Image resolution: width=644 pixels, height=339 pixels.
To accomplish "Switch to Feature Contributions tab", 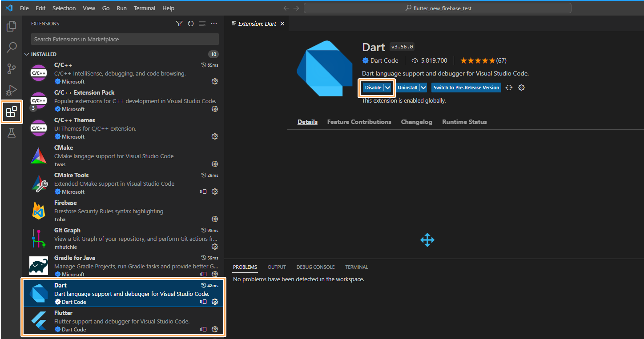I will pyautogui.click(x=359, y=122).
